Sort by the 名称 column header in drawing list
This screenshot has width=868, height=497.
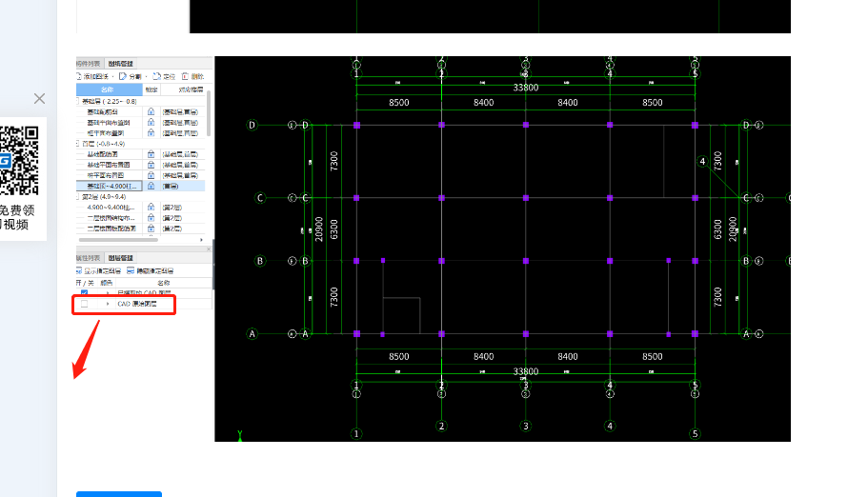109,89
